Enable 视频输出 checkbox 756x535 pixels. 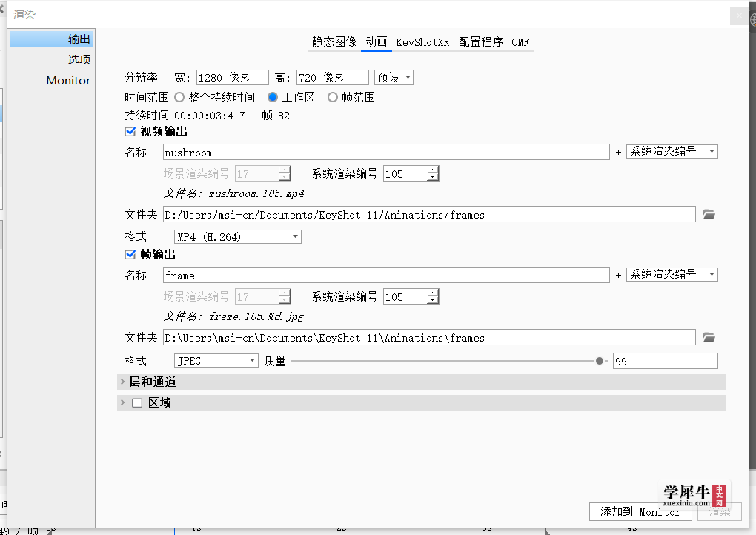point(130,132)
